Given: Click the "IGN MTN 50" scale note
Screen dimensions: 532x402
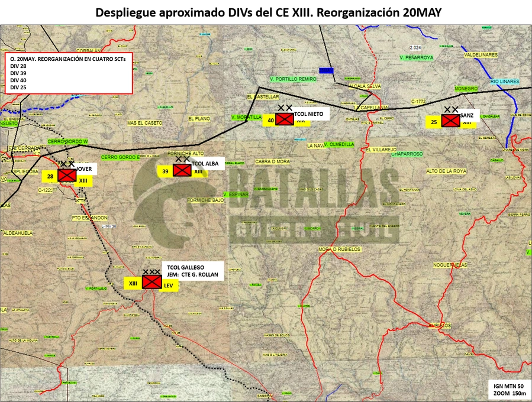Looking at the screenshot, I should [x=508, y=387].
